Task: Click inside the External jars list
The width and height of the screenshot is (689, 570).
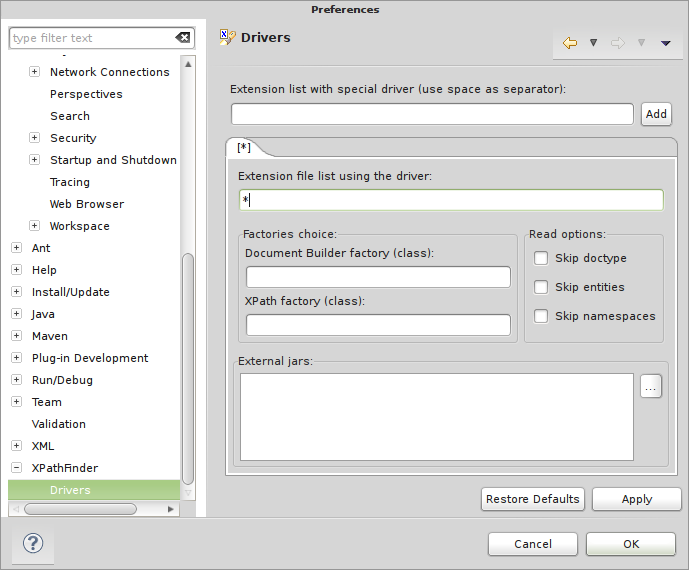Action: pos(437,417)
